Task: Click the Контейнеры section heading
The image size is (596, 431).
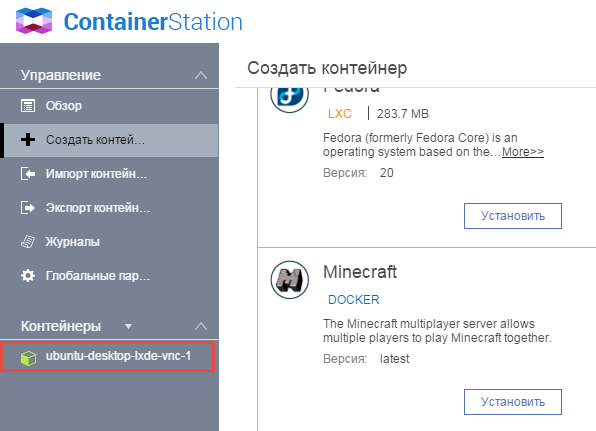Action: 61,326
